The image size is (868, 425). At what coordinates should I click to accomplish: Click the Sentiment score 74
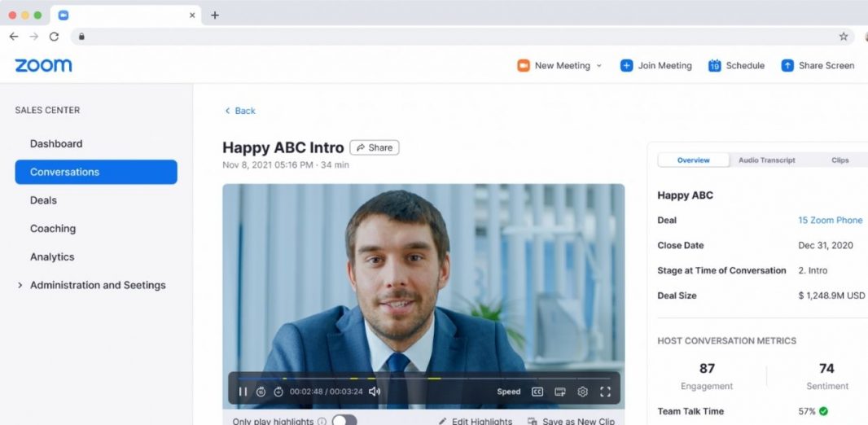coord(826,369)
